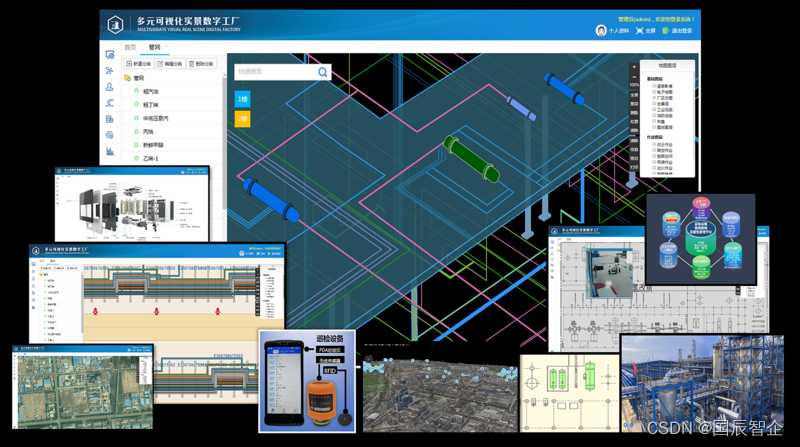This screenshot has height=447, width=800.
Task: Select the 乙烯-1 item in the pipeline tree
Action: pyautogui.click(x=151, y=159)
